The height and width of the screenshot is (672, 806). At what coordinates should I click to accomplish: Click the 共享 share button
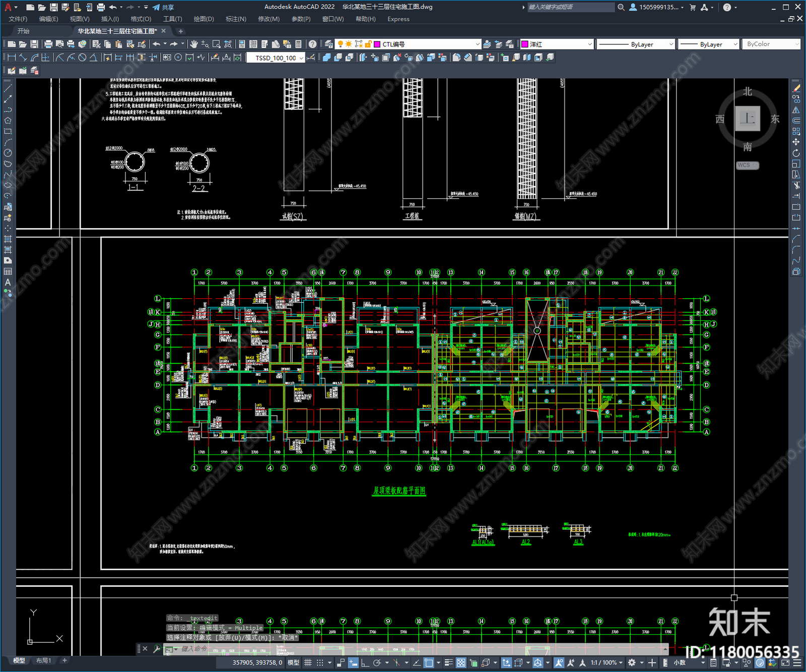pos(163,7)
